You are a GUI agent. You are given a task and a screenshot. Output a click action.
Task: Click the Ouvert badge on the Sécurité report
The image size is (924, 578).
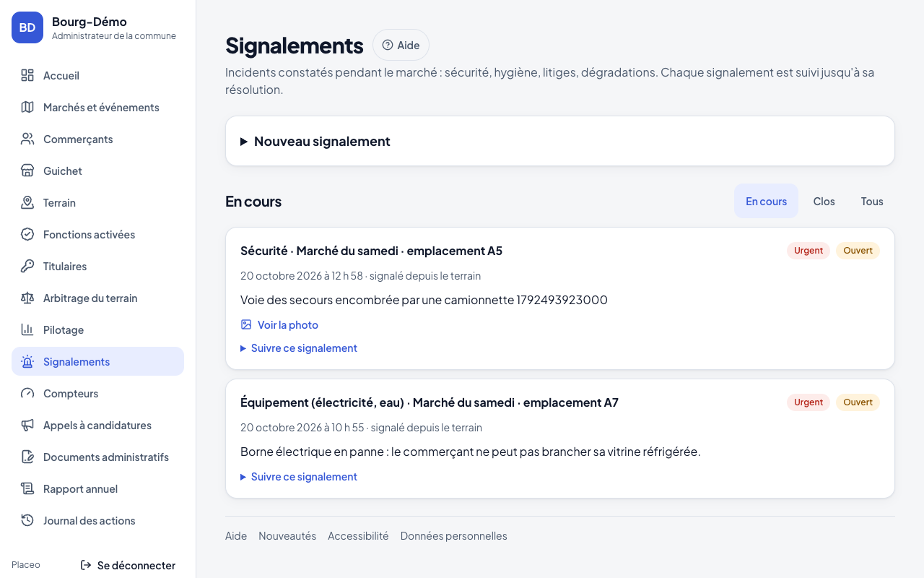pos(858,251)
